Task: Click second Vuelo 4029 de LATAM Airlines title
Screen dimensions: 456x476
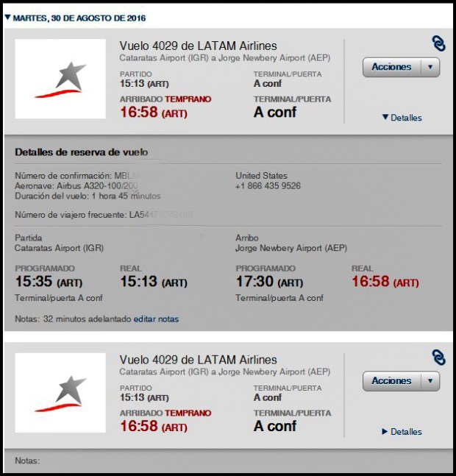Action: point(198,360)
